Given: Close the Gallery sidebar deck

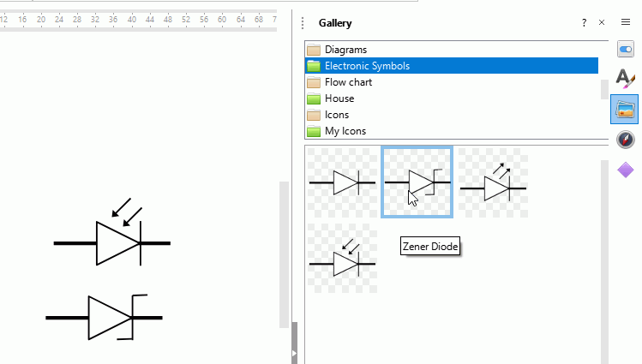Looking at the screenshot, I should pos(602,23).
